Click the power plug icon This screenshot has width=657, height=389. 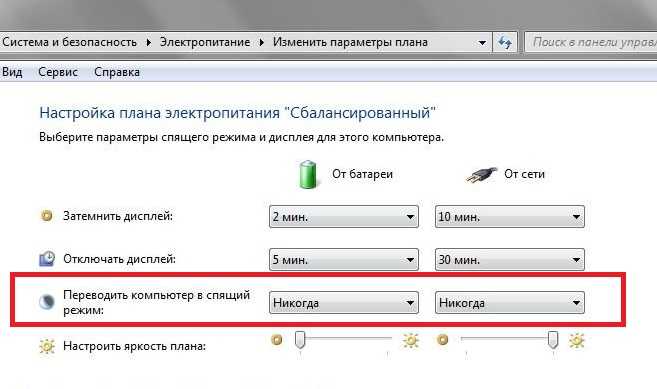click(481, 174)
